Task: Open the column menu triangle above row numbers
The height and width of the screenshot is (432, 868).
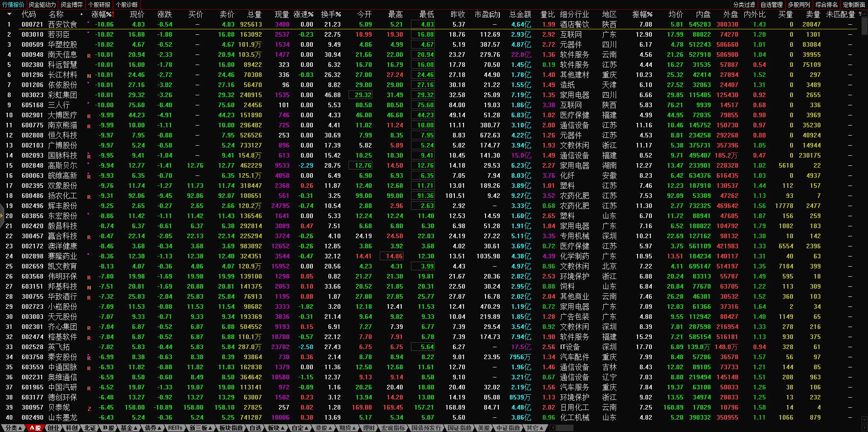Action: [9, 14]
